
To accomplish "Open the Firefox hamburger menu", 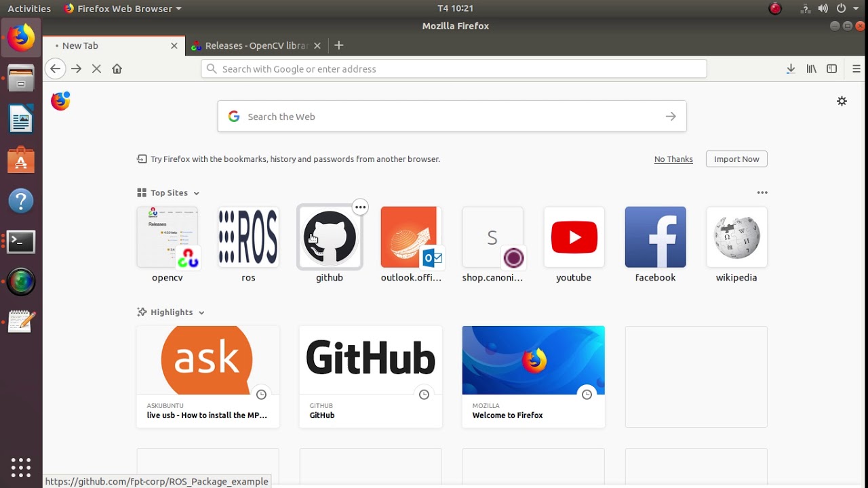I will pos(856,68).
